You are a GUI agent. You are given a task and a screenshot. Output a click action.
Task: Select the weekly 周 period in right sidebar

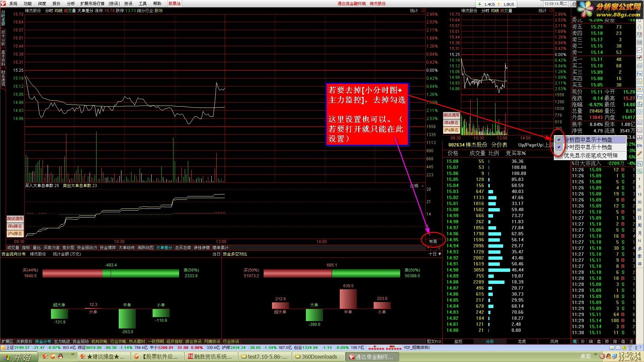tap(640, 225)
